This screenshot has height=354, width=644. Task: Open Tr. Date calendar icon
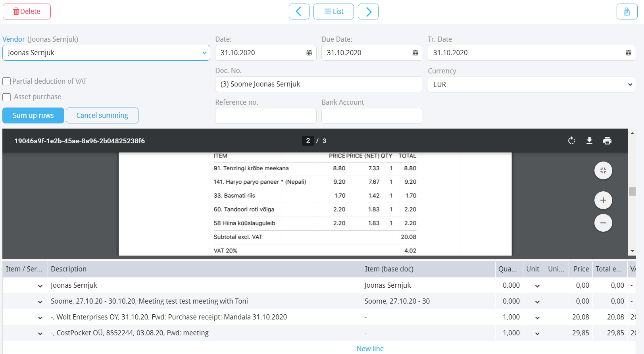coord(629,53)
